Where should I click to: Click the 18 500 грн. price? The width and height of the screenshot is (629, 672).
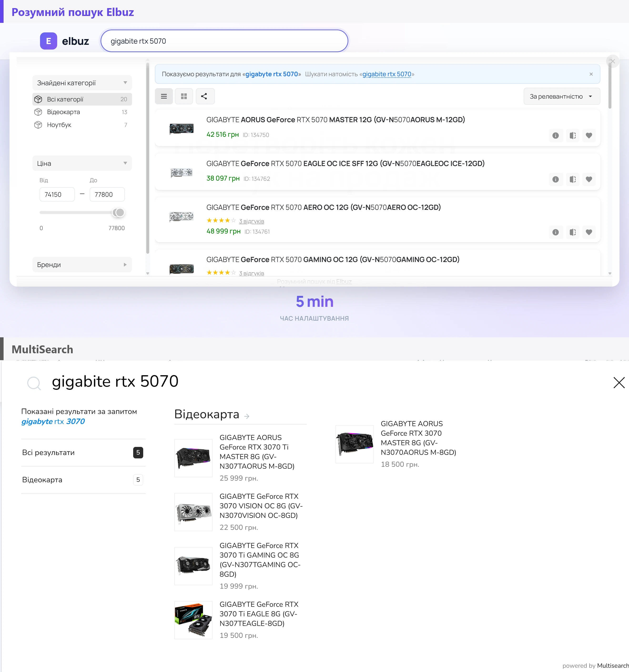pos(400,465)
